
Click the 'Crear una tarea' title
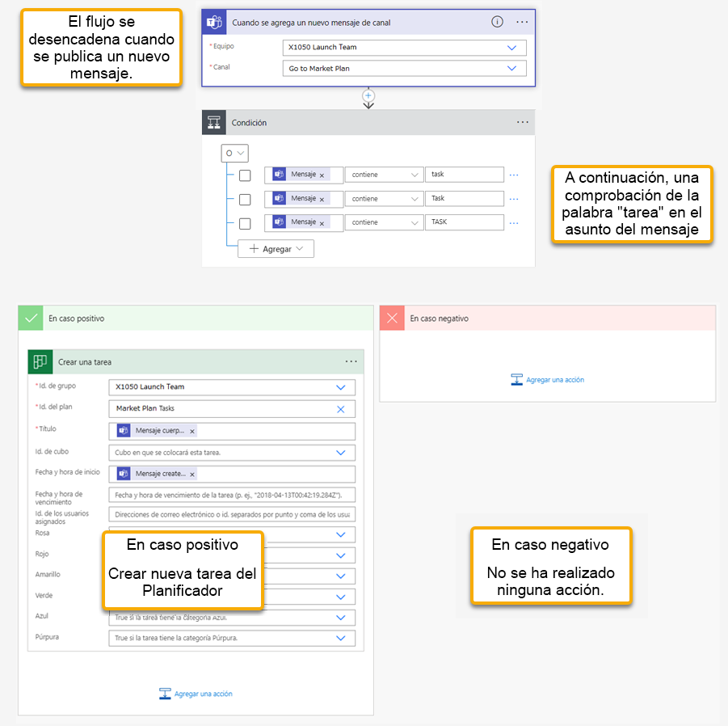coord(85,362)
